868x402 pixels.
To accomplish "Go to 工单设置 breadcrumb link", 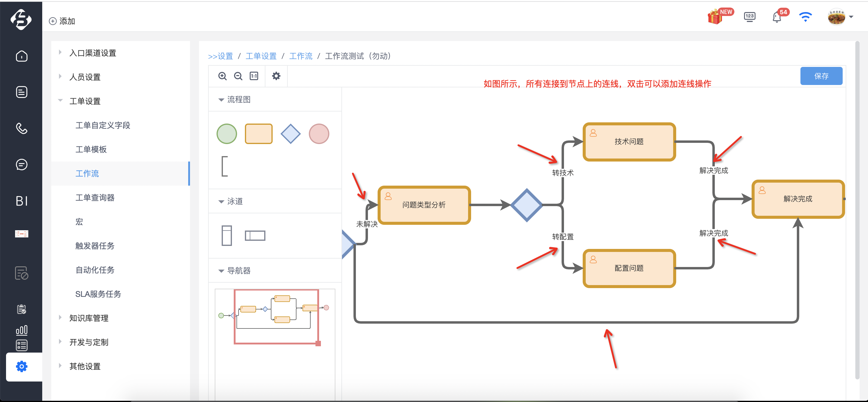I will (261, 56).
